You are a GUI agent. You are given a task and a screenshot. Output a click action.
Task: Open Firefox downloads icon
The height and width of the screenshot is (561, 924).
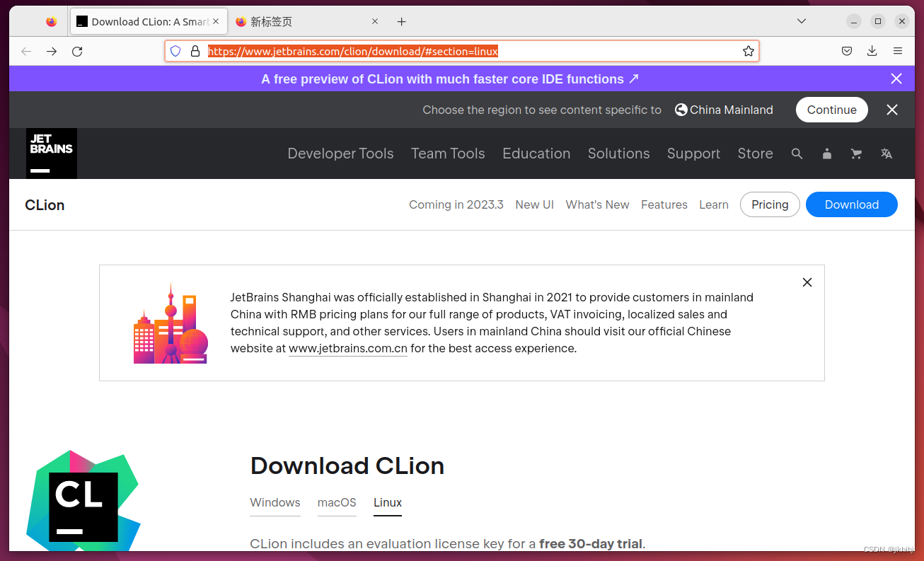point(872,51)
